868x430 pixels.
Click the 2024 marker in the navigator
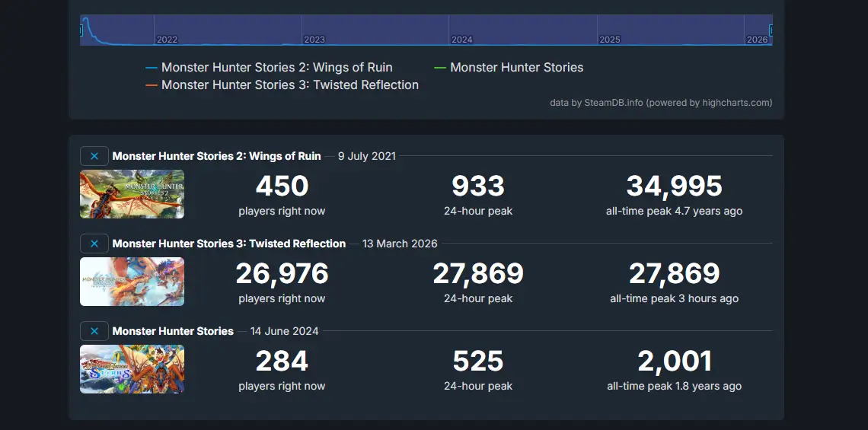click(461, 40)
